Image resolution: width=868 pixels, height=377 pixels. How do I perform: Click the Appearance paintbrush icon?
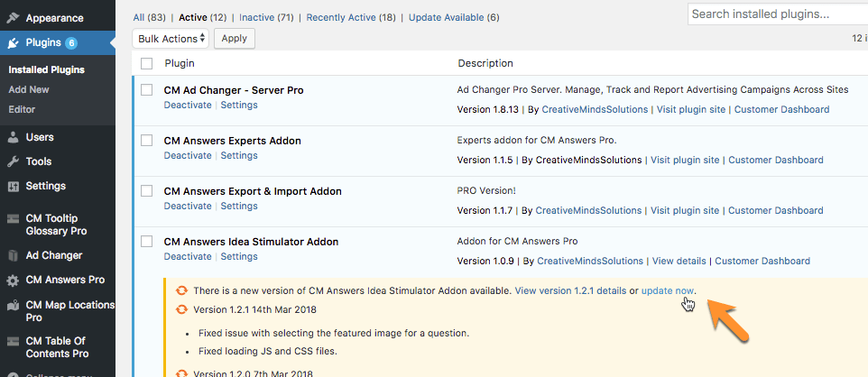pos(13,18)
